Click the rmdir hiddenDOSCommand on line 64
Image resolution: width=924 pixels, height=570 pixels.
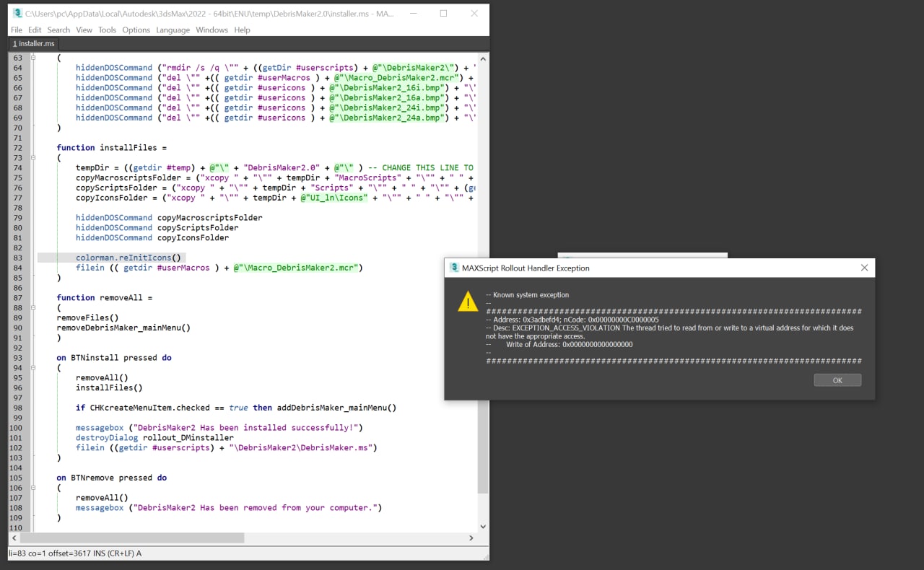[274, 68]
